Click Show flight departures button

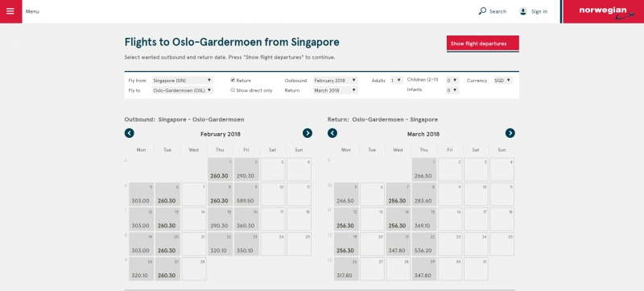coord(482,44)
